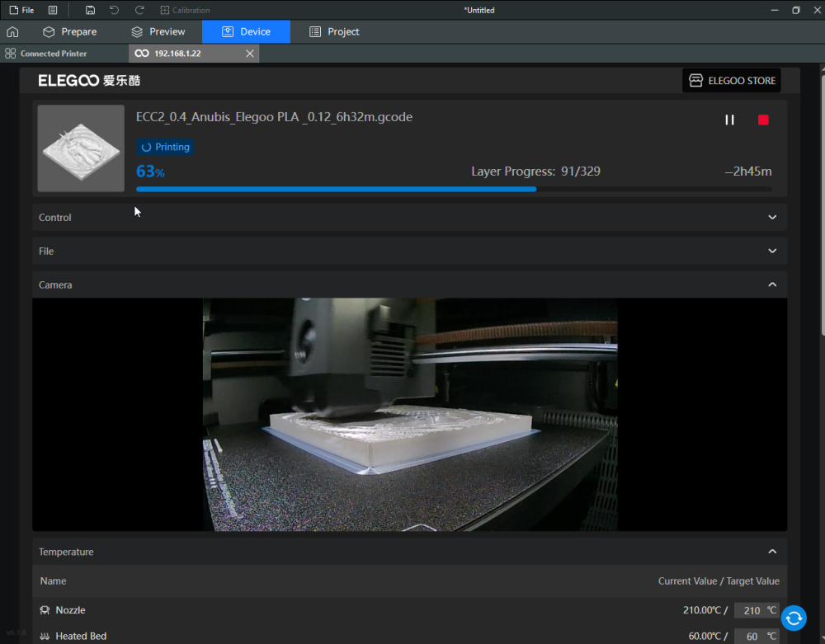825x644 pixels.
Task: Switch to the Prepare tab
Action: pyautogui.click(x=72, y=31)
